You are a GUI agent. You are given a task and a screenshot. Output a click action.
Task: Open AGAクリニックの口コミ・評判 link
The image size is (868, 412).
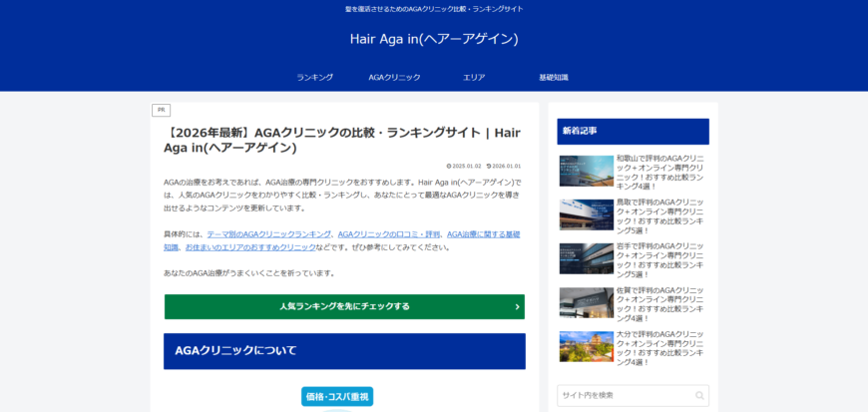coord(389,234)
